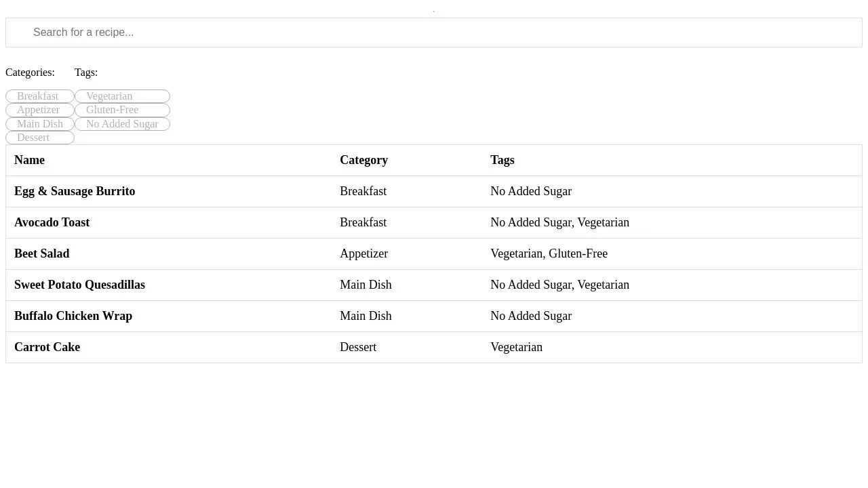
Task: Toggle the Dessert category filter
Action: (x=39, y=137)
